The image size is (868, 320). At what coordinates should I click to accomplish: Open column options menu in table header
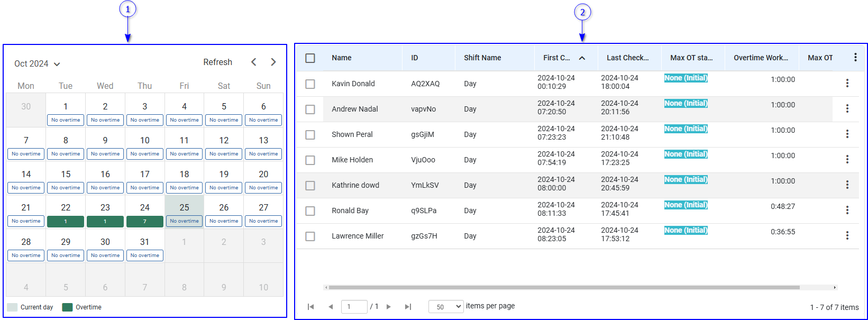pos(855,58)
